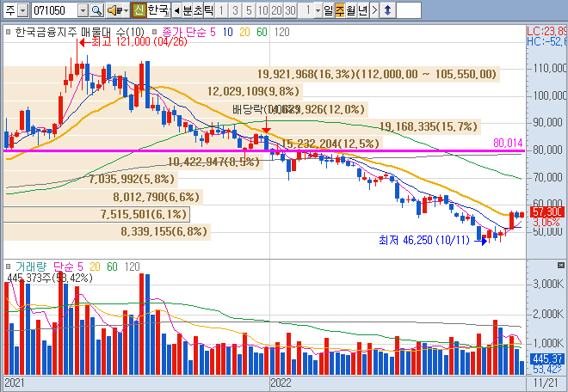
Task: Click the LC:23,89 readout
Action: 547,30
